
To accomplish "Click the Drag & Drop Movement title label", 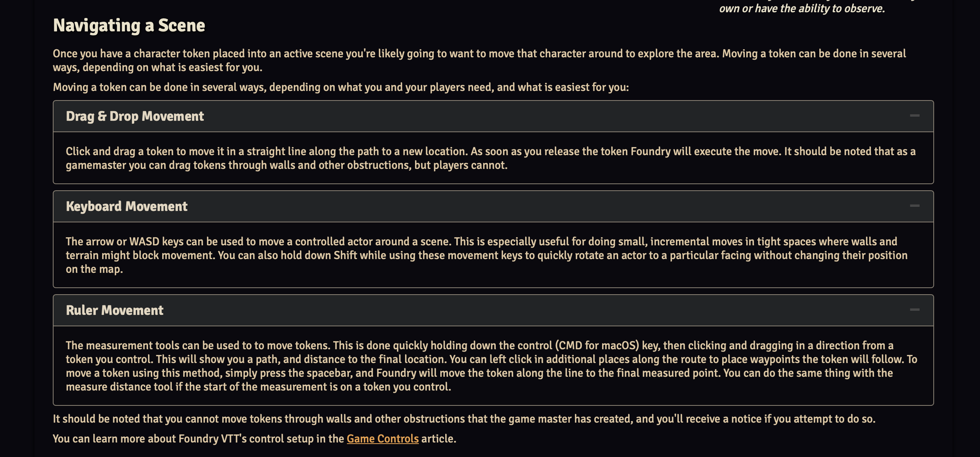I will pyautogui.click(x=135, y=116).
